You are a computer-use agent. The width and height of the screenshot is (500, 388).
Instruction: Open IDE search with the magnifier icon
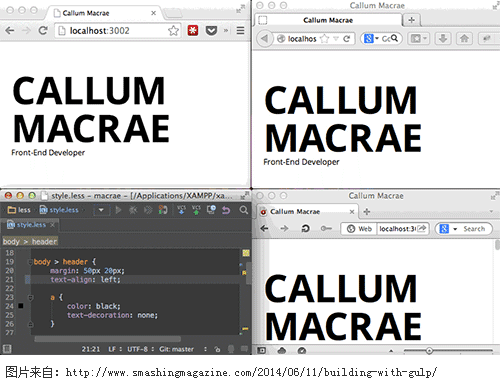pyautogui.click(x=244, y=210)
